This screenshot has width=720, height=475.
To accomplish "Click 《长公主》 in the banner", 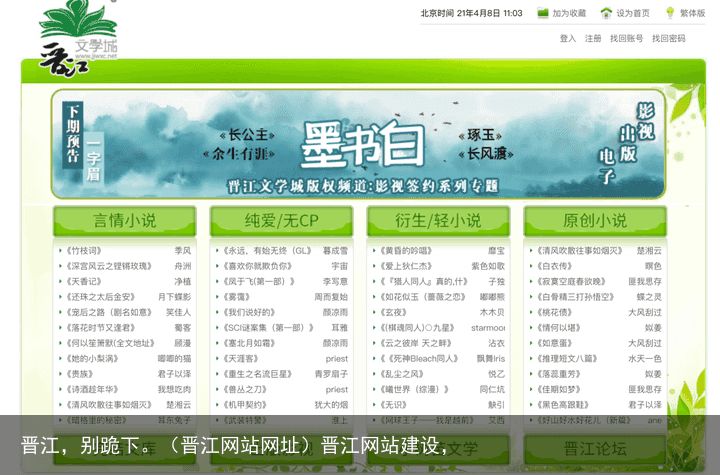I will point(247,135).
